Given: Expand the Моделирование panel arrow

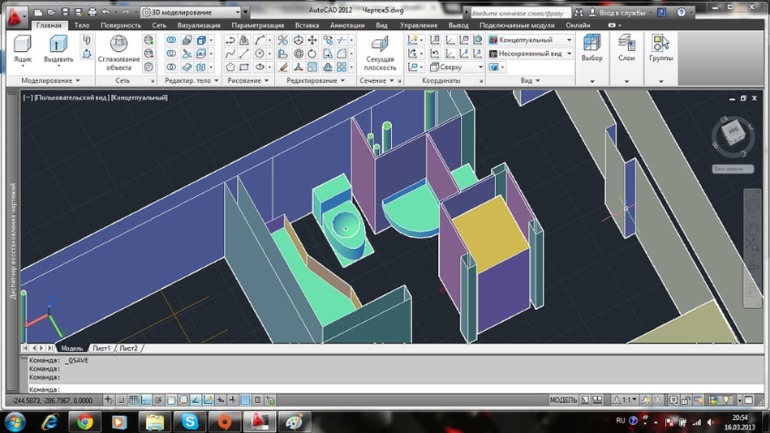Looking at the screenshot, I should [78, 81].
